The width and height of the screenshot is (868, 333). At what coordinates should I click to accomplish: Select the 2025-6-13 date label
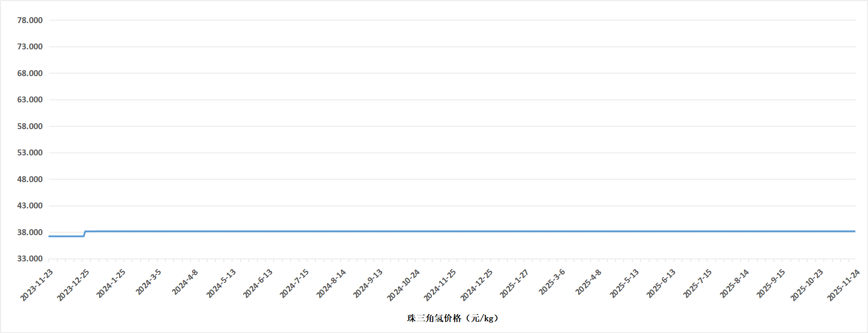[661, 284]
